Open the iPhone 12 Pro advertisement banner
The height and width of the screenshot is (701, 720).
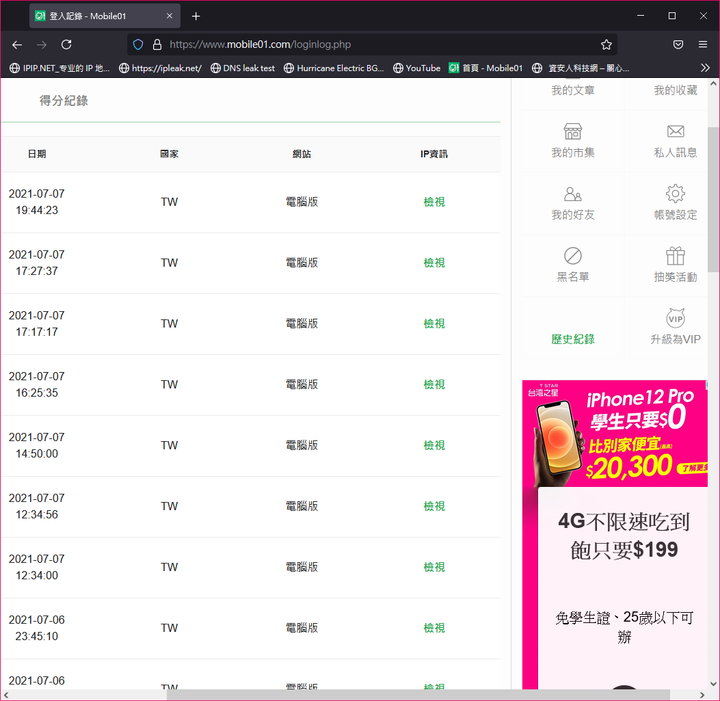click(x=615, y=433)
